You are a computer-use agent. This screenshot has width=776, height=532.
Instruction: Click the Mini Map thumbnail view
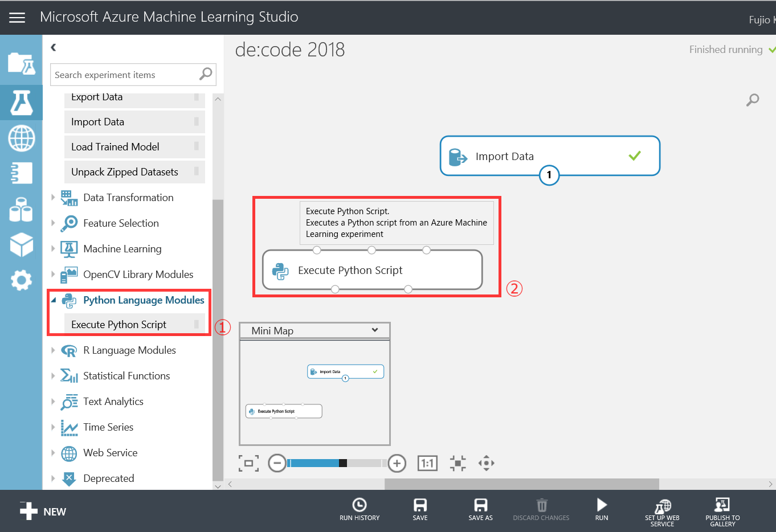click(315, 392)
